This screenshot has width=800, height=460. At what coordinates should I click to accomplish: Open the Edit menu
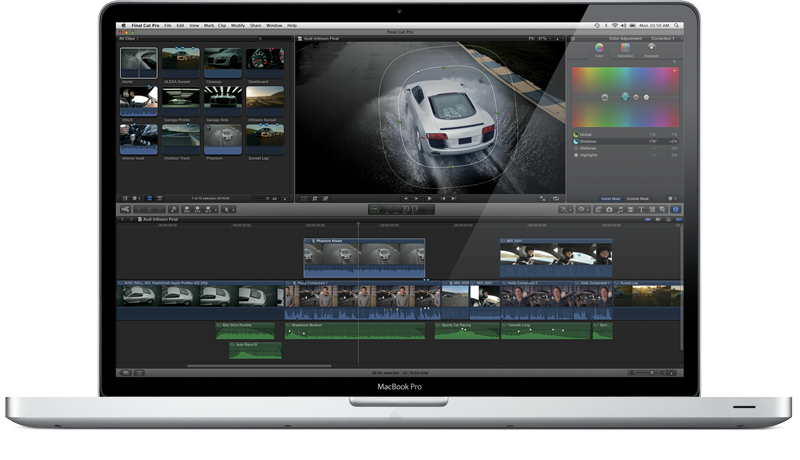[x=180, y=25]
